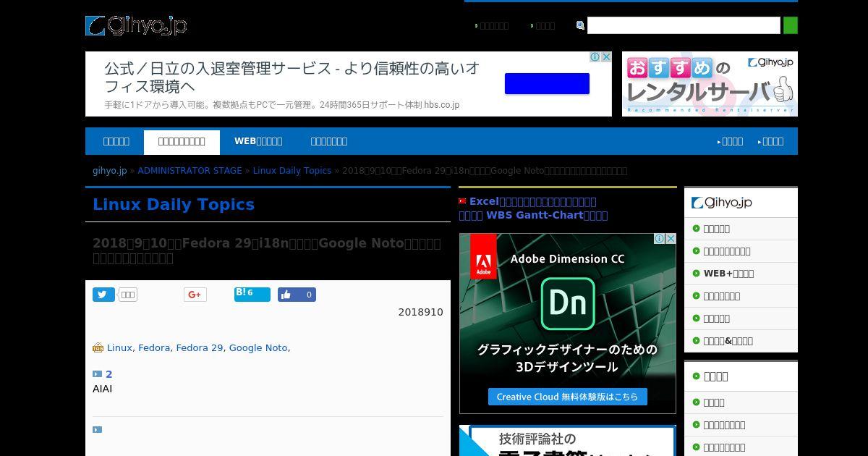The image size is (868, 456).
Task: Click the blue button in the Hitachi ad
Action: click(x=547, y=84)
